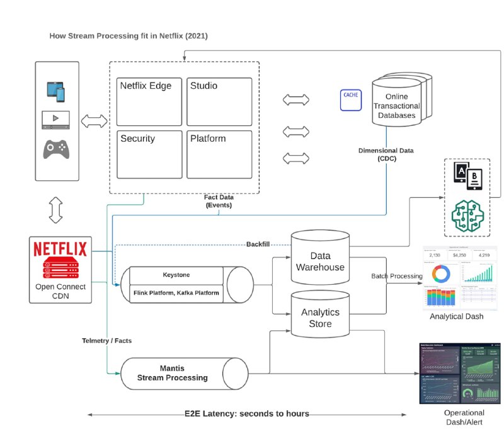Select the Platform box
Image resolution: width=504 pixels, height=431 pixels.
point(219,154)
